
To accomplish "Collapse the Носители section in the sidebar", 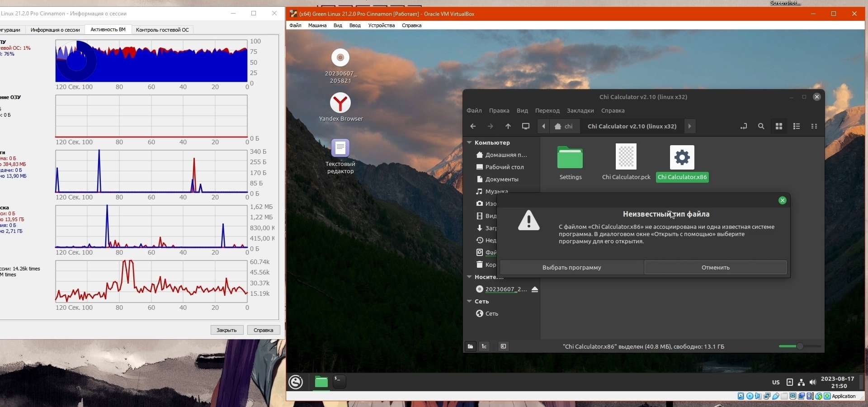I will tap(469, 277).
